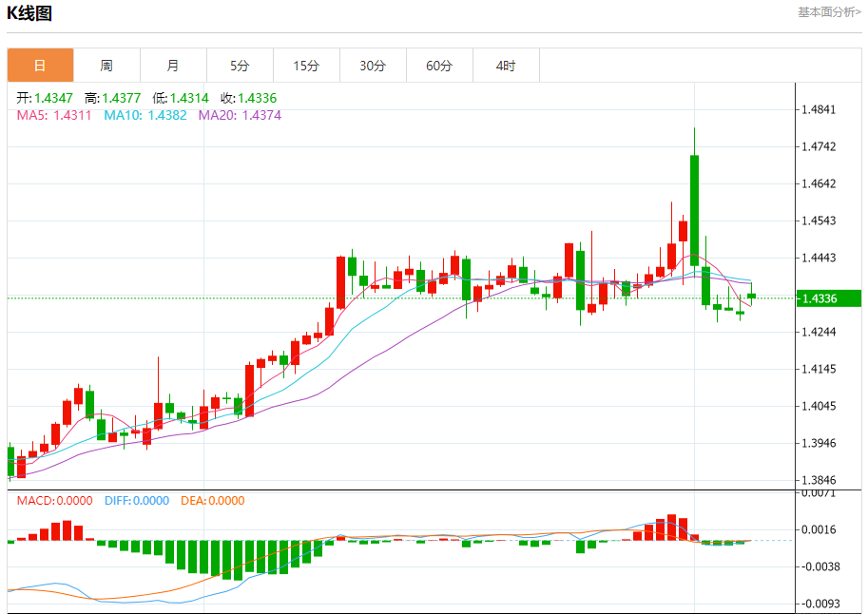Screen dimensions: 868x614
Task: Open the 15分 interval tab
Action: tap(306, 66)
